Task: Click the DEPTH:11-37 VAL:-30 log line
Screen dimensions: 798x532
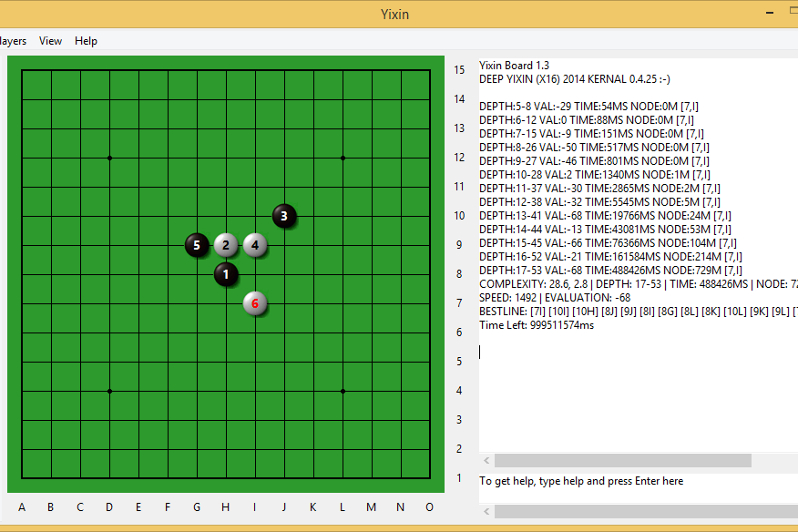Action: pos(599,188)
